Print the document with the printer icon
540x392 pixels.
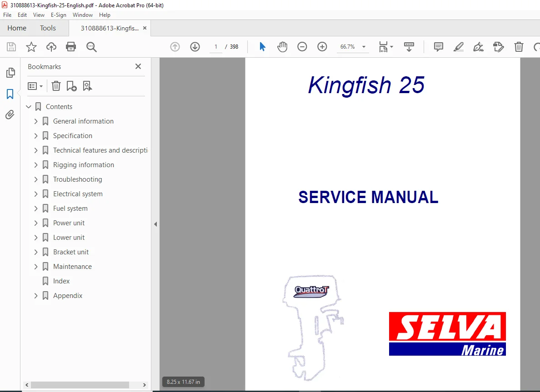point(71,47)
